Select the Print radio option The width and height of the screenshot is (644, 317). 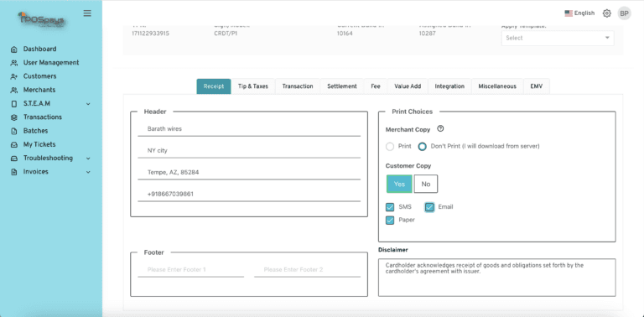pyautogui.click(x=390, y=146)
